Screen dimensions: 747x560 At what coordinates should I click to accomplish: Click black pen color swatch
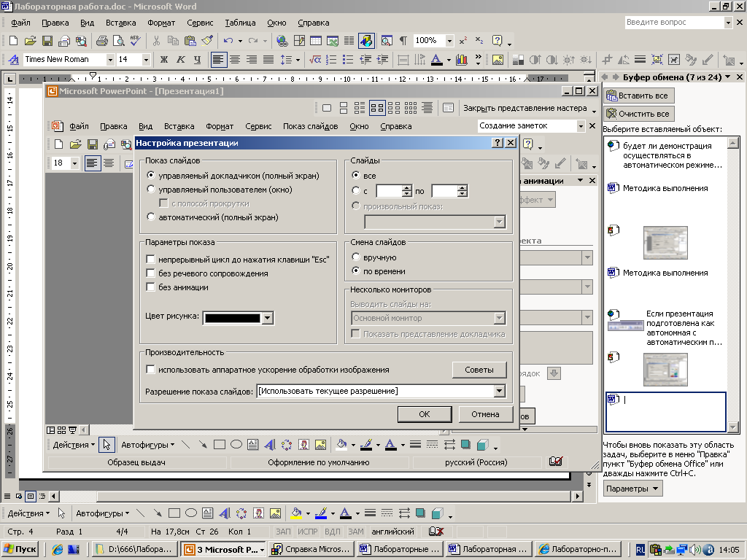pyautogui.click(x=233, y=318)
